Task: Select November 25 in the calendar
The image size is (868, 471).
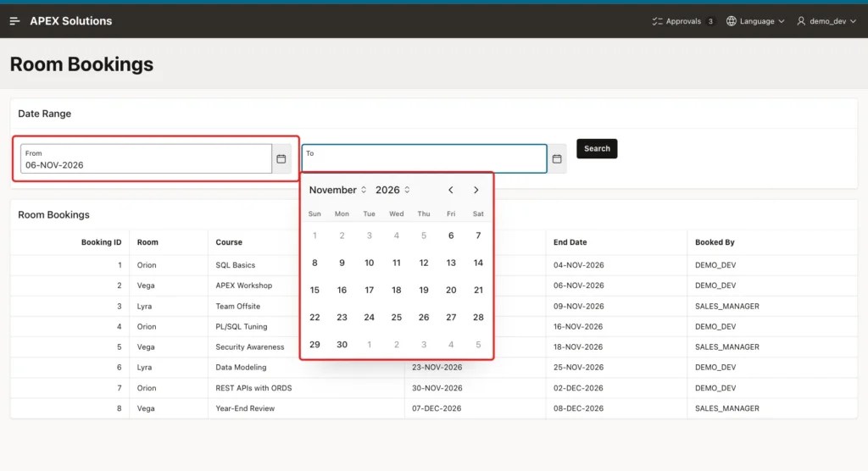Action: coord(397,317)
